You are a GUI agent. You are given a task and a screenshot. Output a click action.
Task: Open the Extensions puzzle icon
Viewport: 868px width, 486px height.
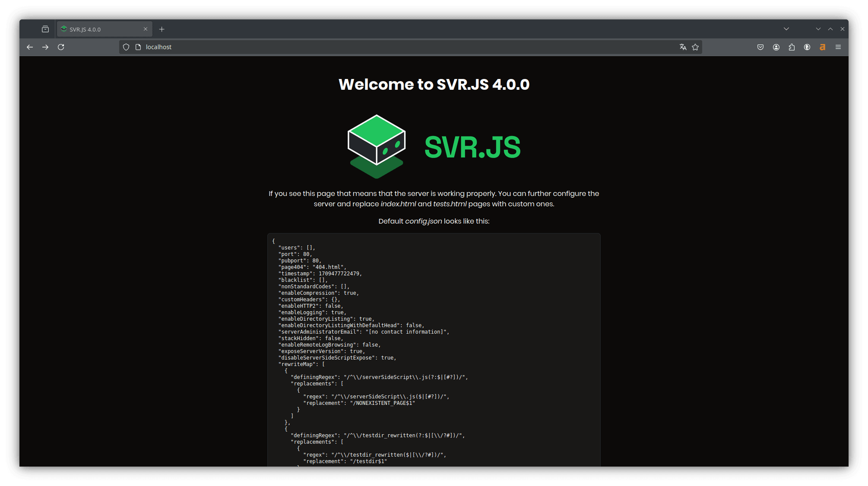pos(792,47)
